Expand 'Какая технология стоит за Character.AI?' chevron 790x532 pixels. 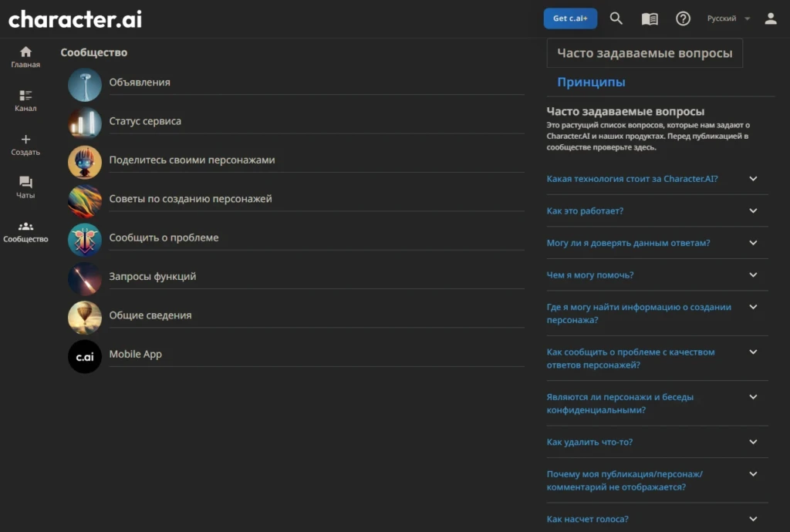pyautogui.click(x=753, y=179)
